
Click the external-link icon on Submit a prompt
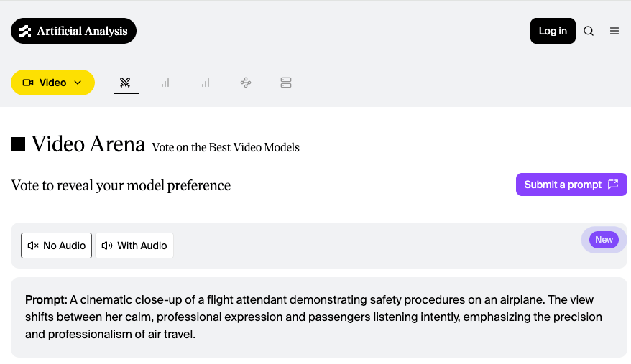(613, 185)
